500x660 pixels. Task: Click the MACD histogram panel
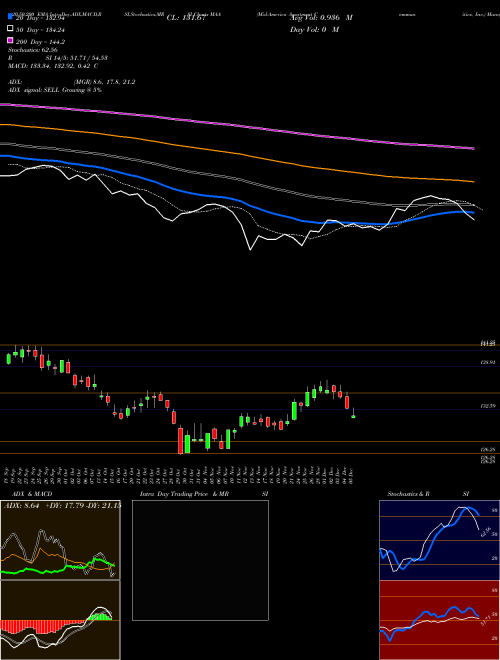[60, 620]
